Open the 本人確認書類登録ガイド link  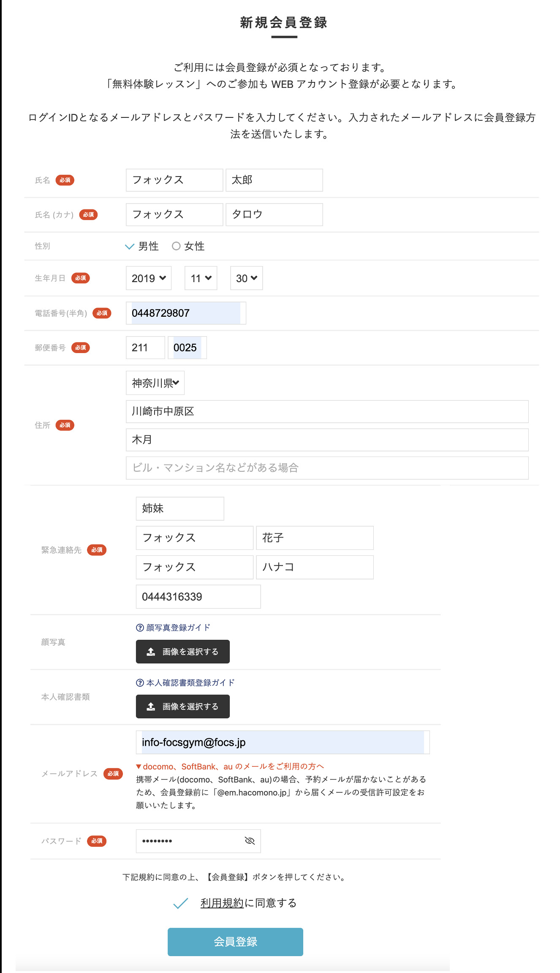pyautogui.click(x=190, y=683)
